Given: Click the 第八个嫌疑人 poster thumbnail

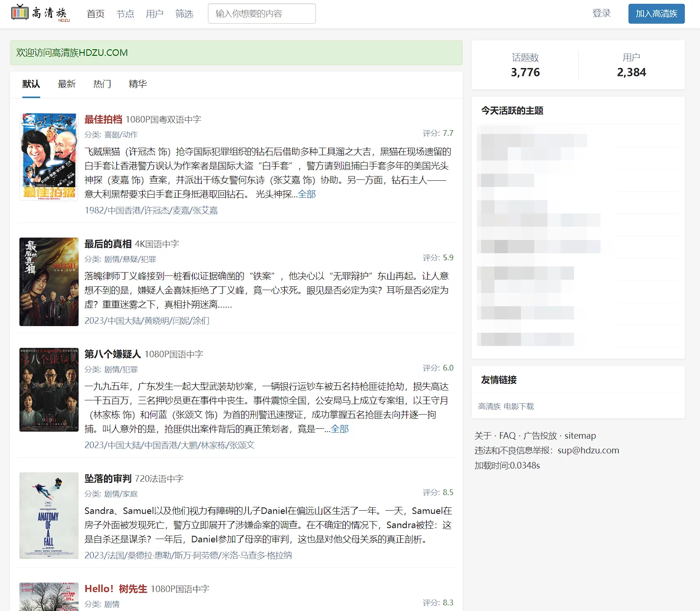Looking at the screenshot, I should point(49,390).
